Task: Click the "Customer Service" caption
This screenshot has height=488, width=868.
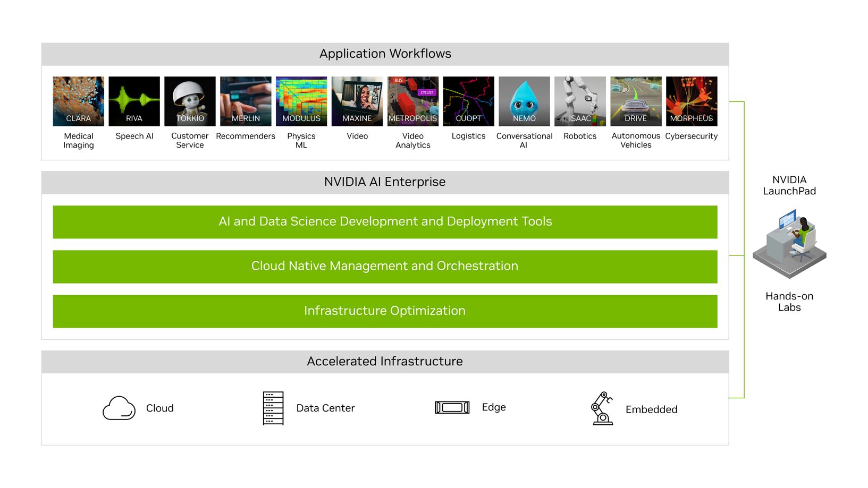Action: 190,141
